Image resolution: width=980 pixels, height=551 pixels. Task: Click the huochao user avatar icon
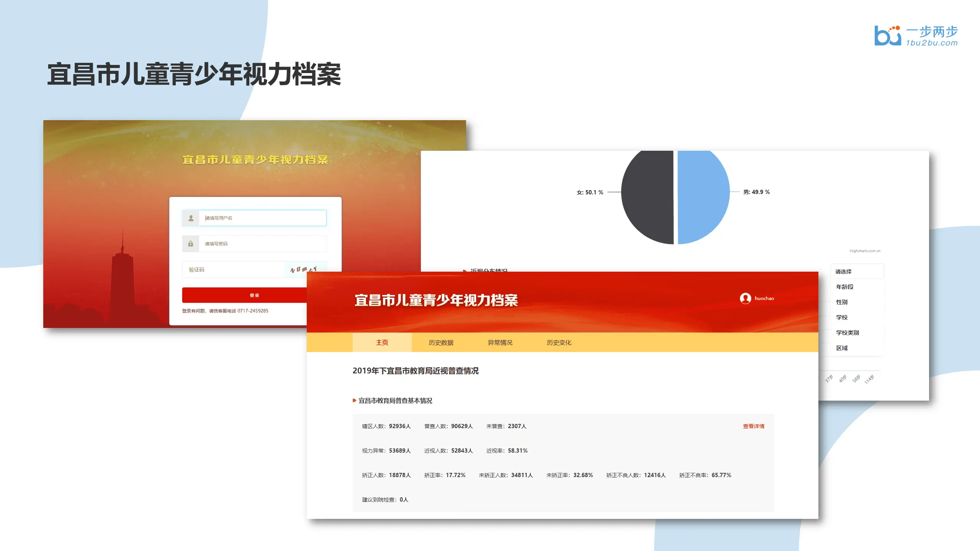[x=745, y=298]
